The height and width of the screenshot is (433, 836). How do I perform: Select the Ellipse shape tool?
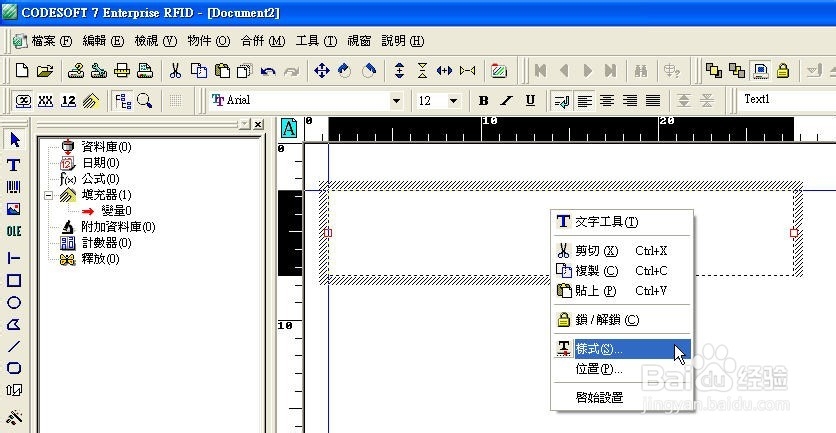(x=14, y=303)
